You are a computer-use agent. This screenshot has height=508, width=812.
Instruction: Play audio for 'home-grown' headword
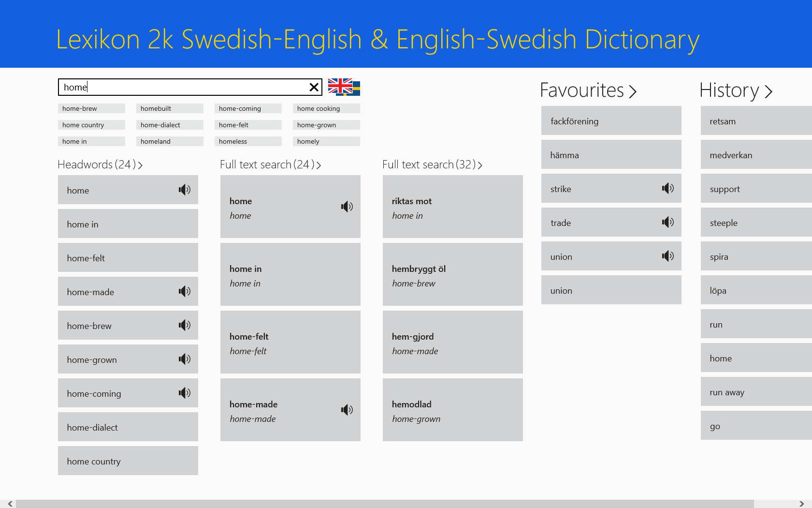pyautogui.click(x=184, y=359)
